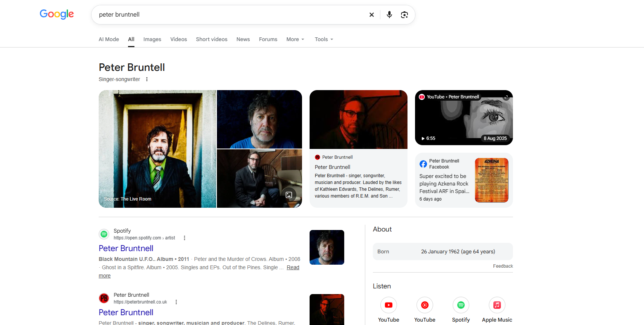Clear the search query with the X icon
The height and width of the screenshot is (325, 644).
pyautogui.click(x=372, y=15)
